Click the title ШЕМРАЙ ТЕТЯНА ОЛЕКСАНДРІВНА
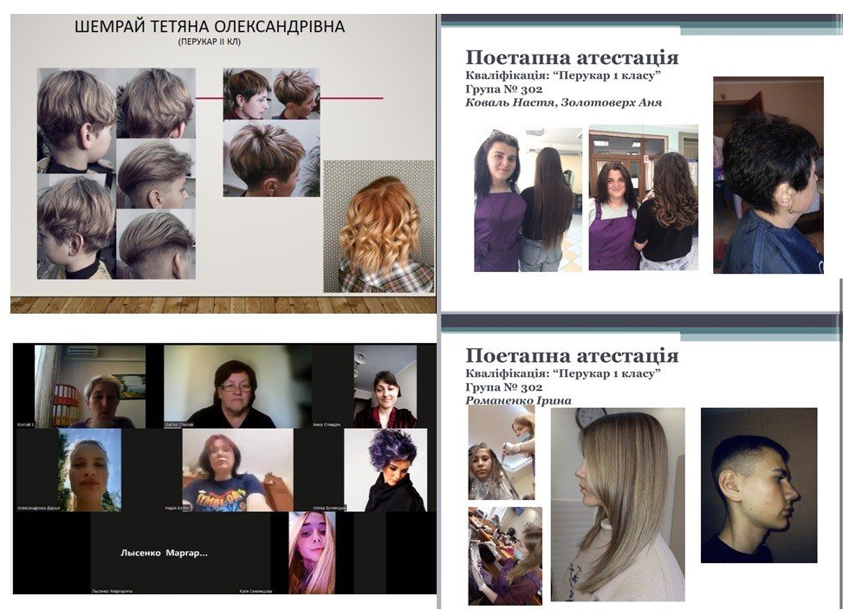Image resolution: width=843 pixels, height=616 pixels. (x=210, y=26)
